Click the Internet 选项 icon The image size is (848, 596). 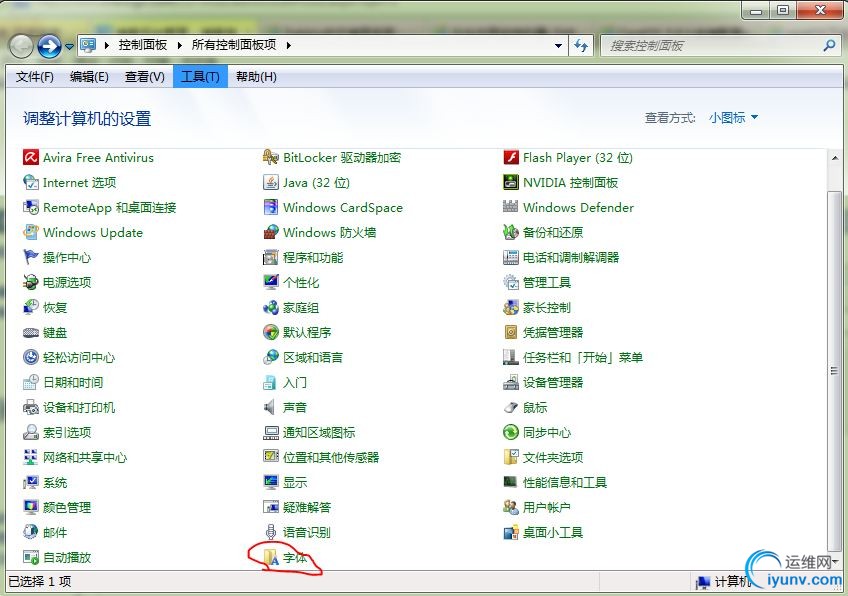click(x=31, y=182)
